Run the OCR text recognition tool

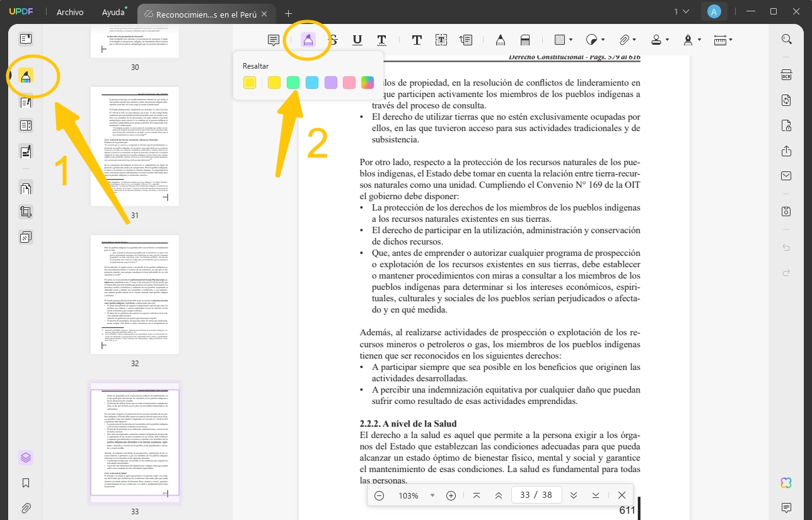click(x=786, y=75)
